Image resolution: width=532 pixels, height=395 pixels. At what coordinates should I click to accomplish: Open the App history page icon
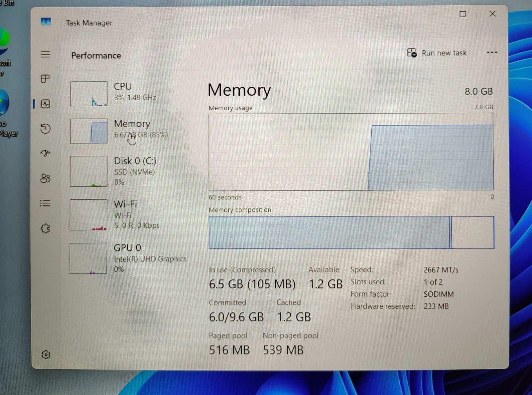[x=46, y=129]
